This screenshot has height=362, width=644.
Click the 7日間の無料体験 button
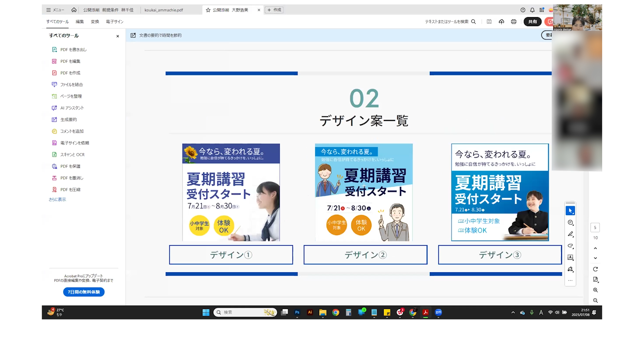click(x=84, y=292)
